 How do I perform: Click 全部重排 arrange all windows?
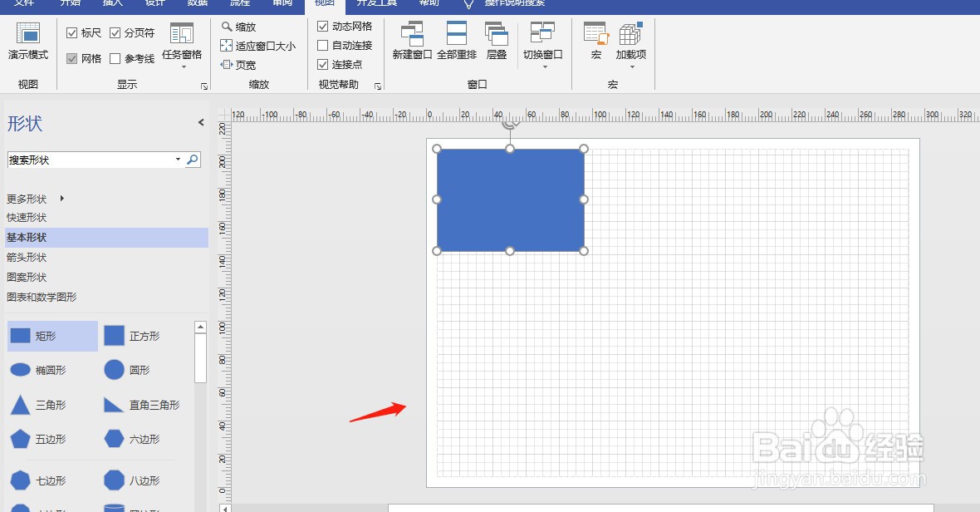point(456,42)
